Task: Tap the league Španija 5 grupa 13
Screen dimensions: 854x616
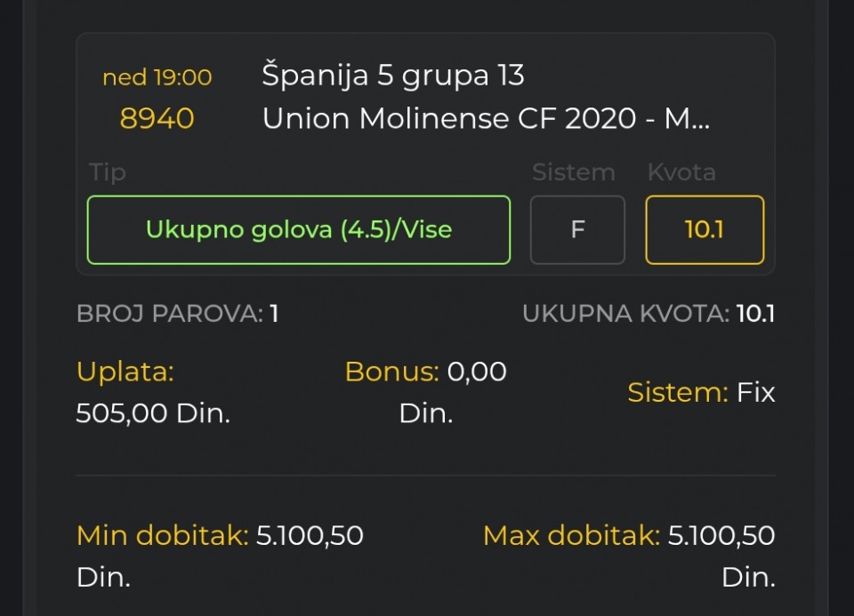Action: tap(392, 75)
